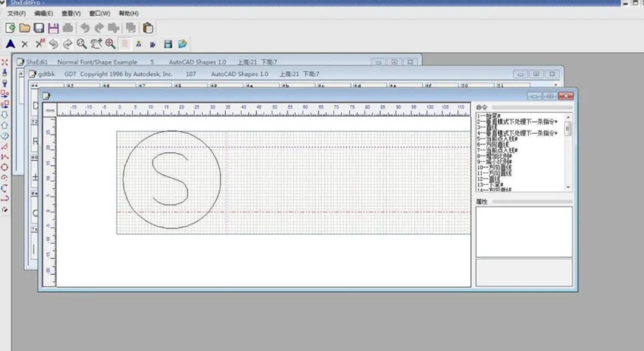644x351 pixels.
Task: Save using the dark floppy disk icon
Action: tap(38, 28)
